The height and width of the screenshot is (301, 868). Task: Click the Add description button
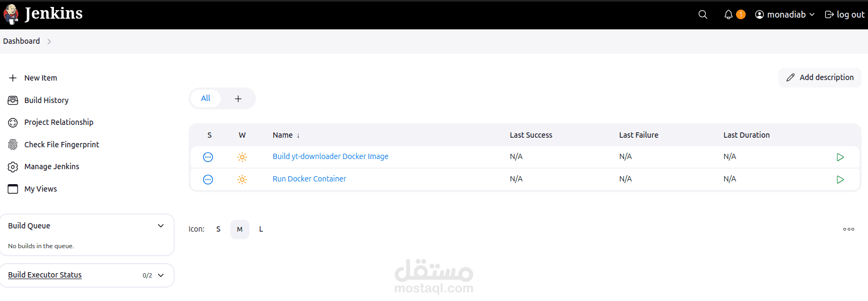point(820,77)
